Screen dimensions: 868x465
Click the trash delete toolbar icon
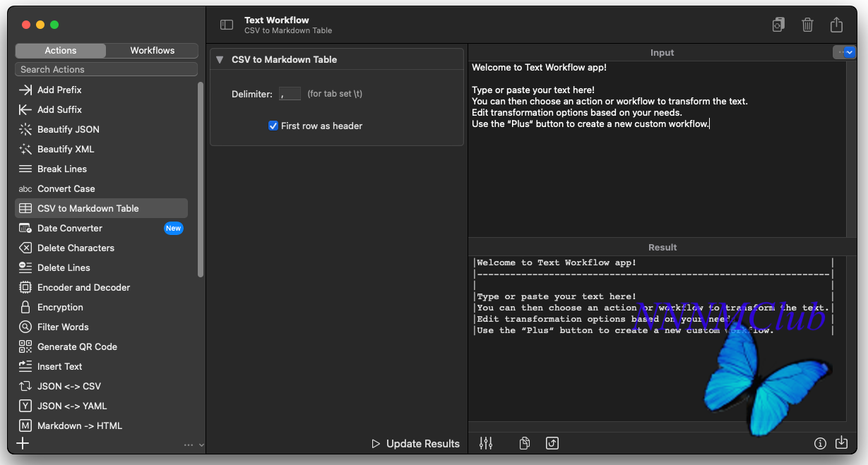807,25
